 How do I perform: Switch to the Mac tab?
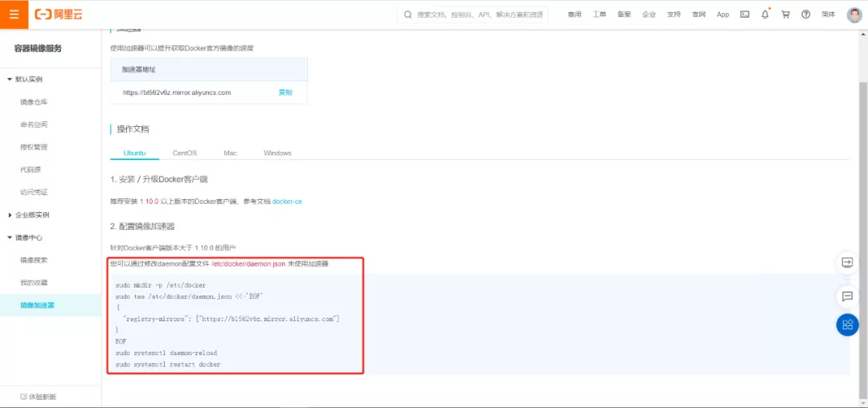231,153
